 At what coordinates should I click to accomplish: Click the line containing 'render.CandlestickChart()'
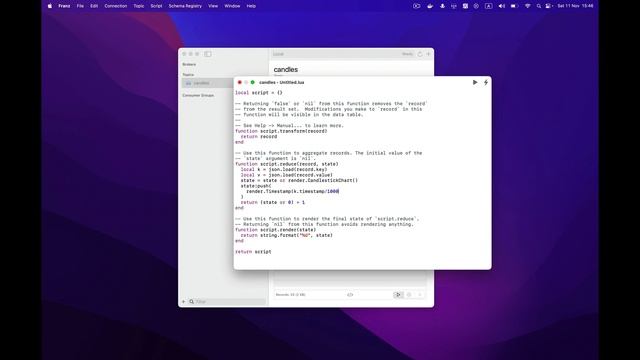pos(299,180)
